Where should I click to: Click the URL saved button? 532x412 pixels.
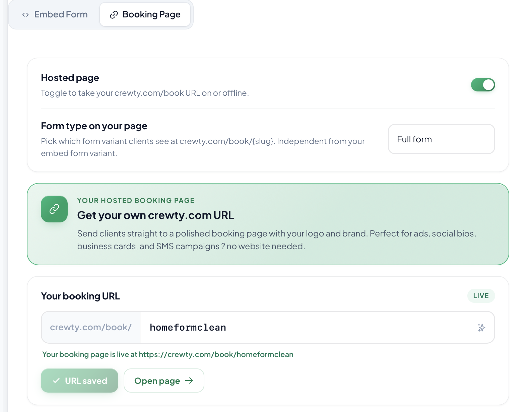click(79, 381)
